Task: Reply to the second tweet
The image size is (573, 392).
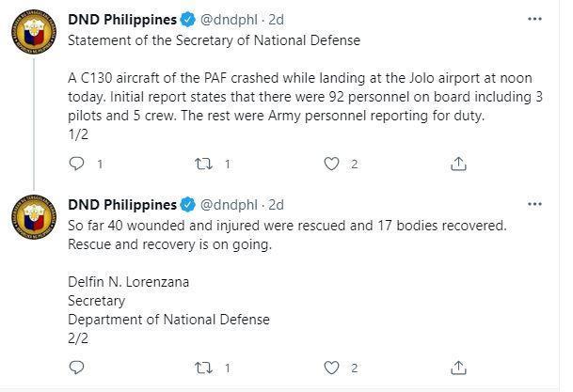Action: click(77, 367)
